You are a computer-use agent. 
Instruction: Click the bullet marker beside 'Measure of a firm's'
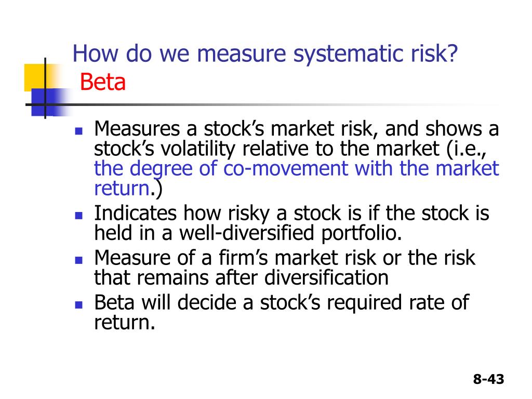click(x=79, y=260)
